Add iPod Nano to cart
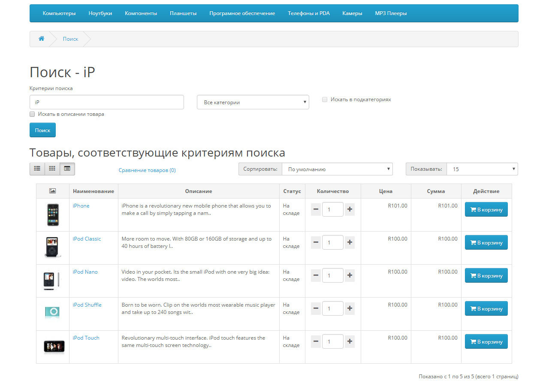The height and width of the screenshot is (392, 540). [x=486, y=275]
